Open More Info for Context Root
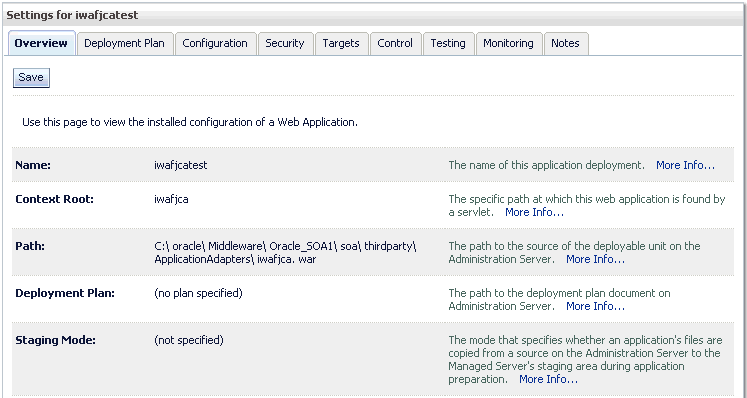 534,212
